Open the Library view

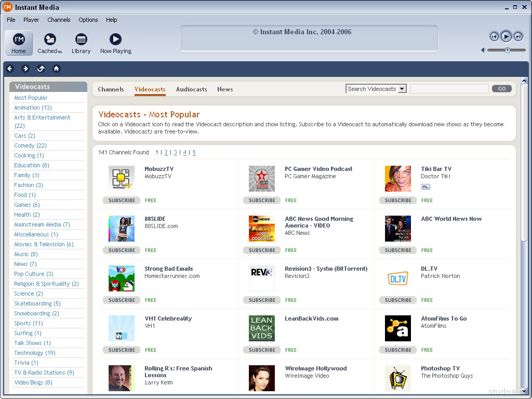81,43
